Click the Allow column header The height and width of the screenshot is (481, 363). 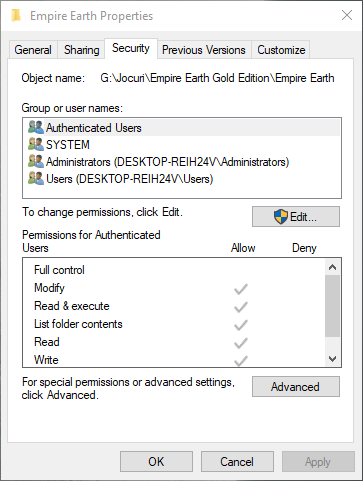coord(243,248)
